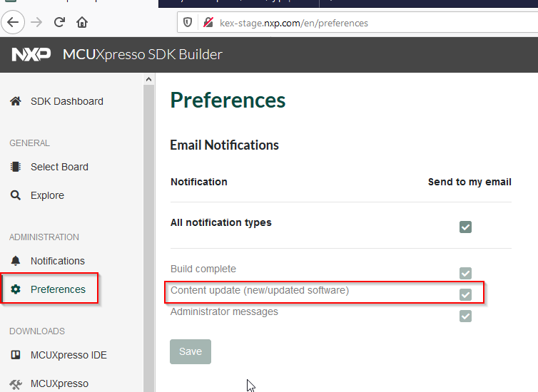Screen dimensions: 538x392
Task: Click the 'Build complete' label
Action: click(x=203, y=269)
